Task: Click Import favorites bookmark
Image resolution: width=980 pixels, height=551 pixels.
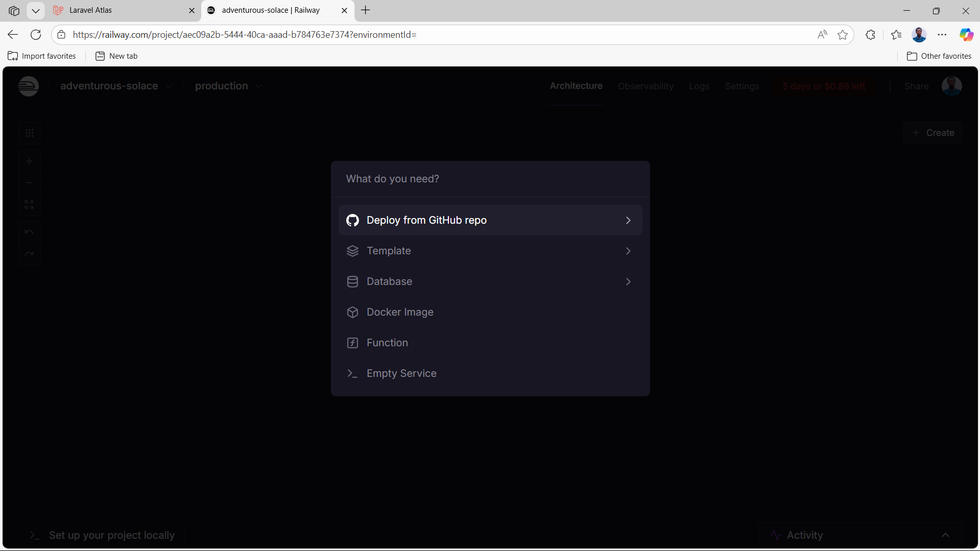Action: coord(42,56)
